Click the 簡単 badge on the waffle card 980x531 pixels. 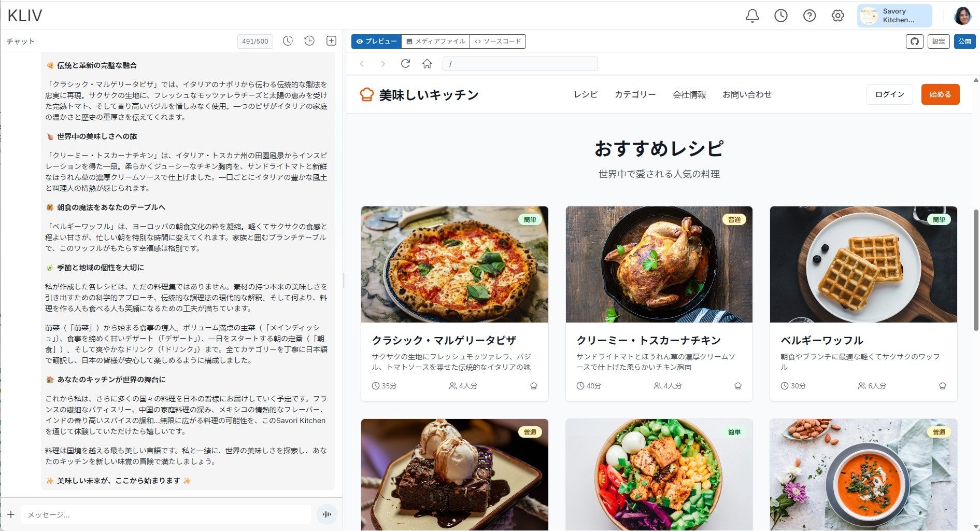pyautogui.click(x=939, y=220)
